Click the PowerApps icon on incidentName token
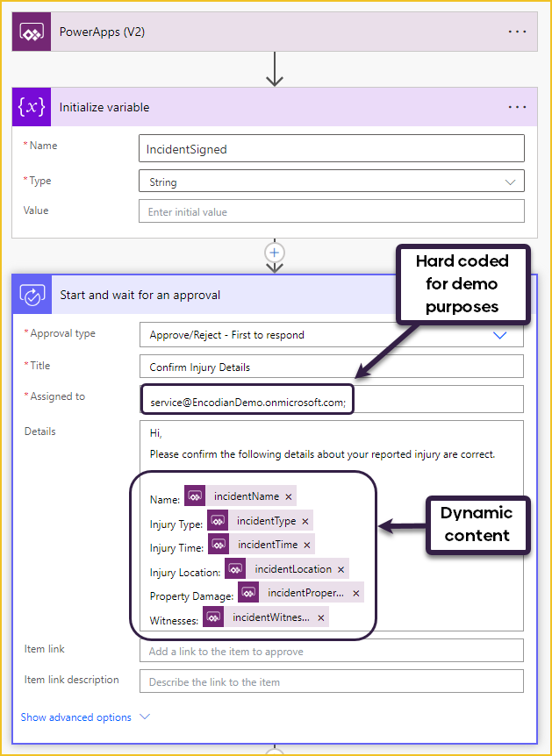The image size is (552, 756). point(195,496)
